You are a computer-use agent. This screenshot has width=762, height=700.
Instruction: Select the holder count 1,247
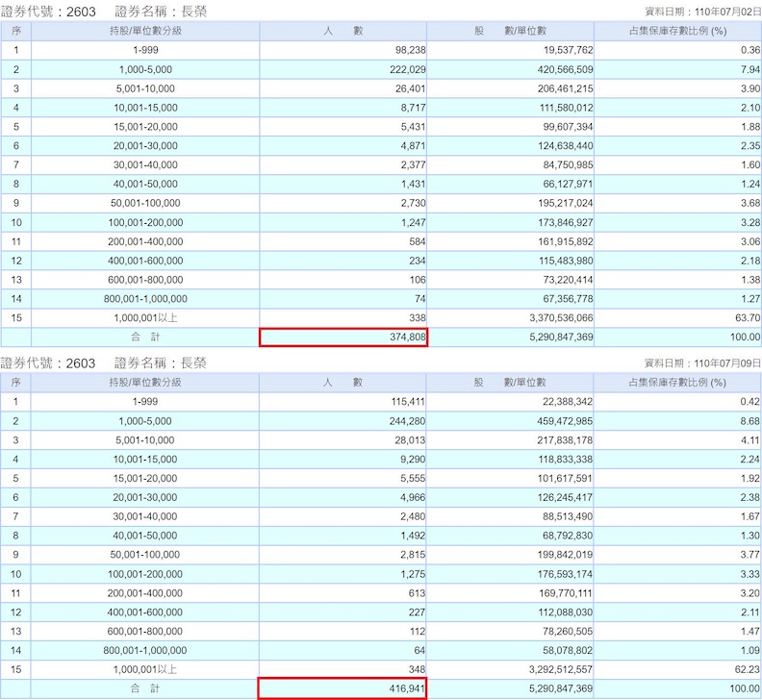pyautogui.click(x=413, y=222)
